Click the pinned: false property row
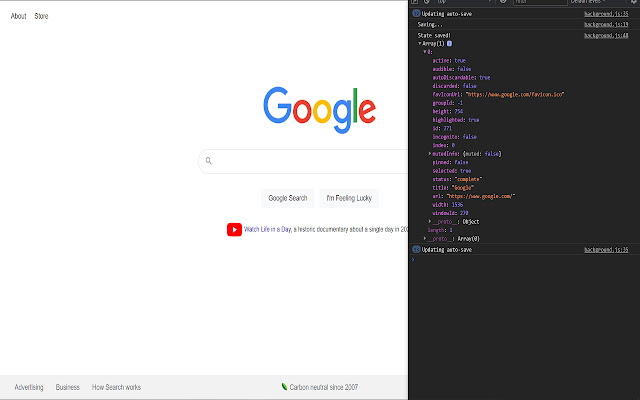Screen dimensions: 640x400 pyautogui.click(x=450, y=162)
